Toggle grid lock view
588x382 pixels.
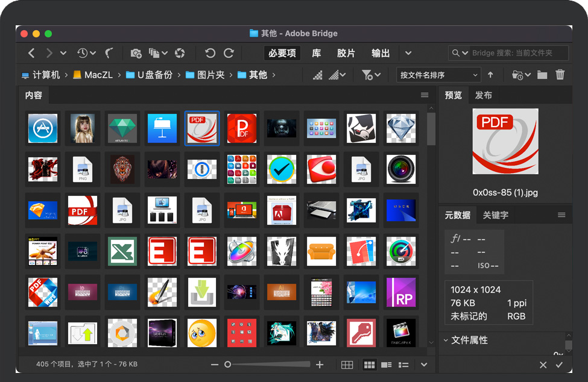tap(347, 365)
